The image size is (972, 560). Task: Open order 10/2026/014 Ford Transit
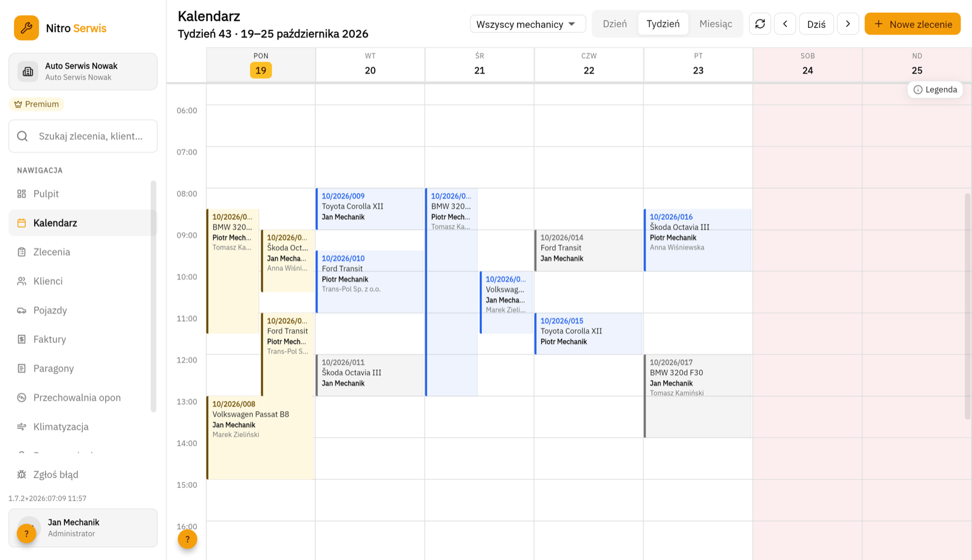coord(589,250)
